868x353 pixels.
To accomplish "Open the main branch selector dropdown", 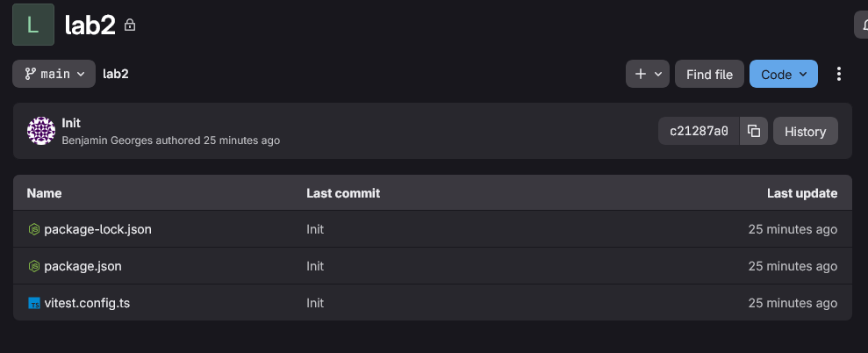I will (x=54, y=74).
